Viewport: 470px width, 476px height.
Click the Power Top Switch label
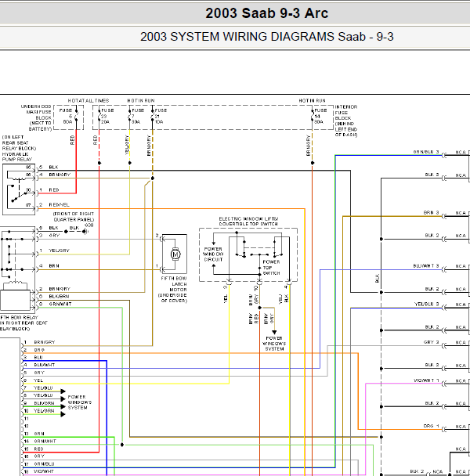point(271,268)
